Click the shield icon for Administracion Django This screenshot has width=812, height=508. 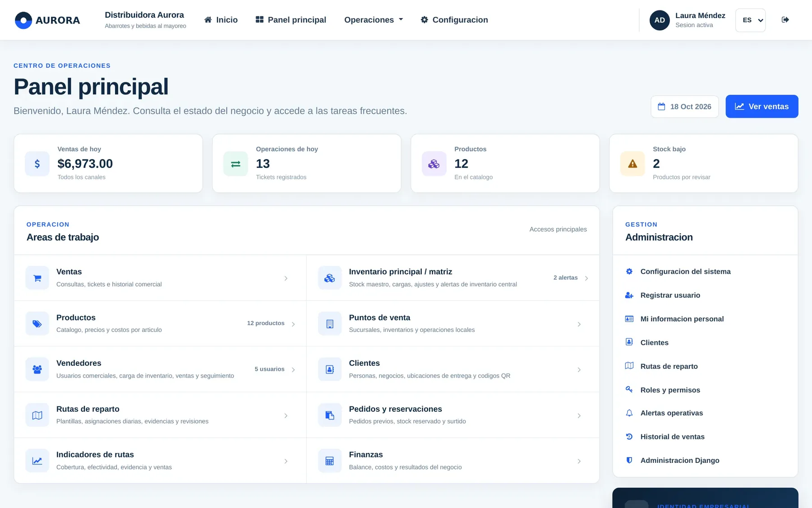coord(629,460)
